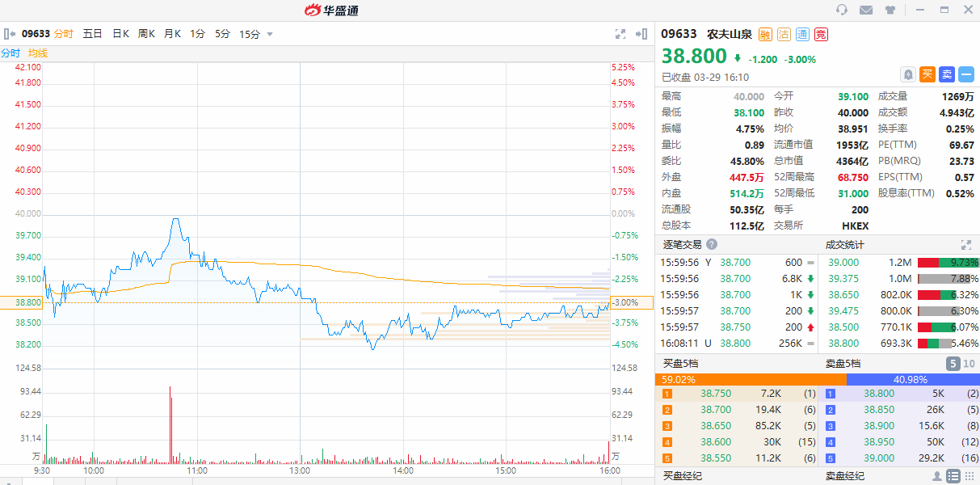Click the blue 40.98% sell ratio bar
This screenshot has height=485, width=980.
click(913, 378)
